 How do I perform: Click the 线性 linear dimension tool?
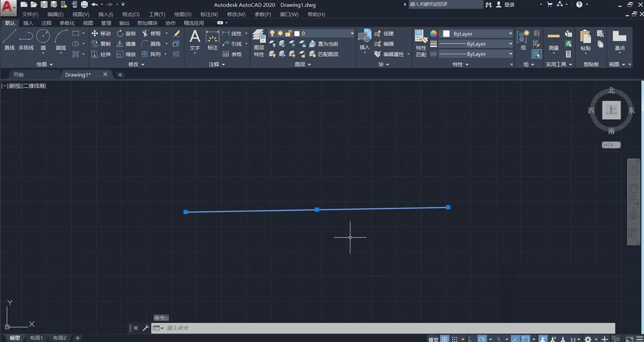coord(232,34)
